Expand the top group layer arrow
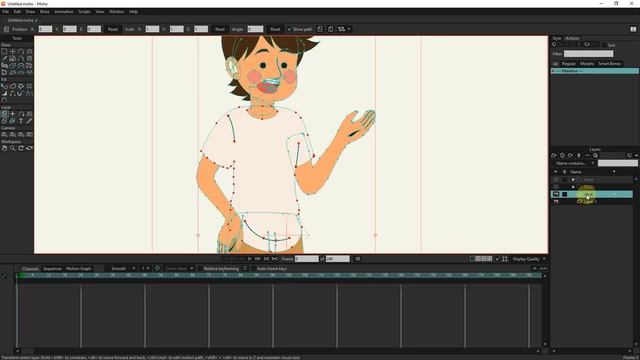 573,180
